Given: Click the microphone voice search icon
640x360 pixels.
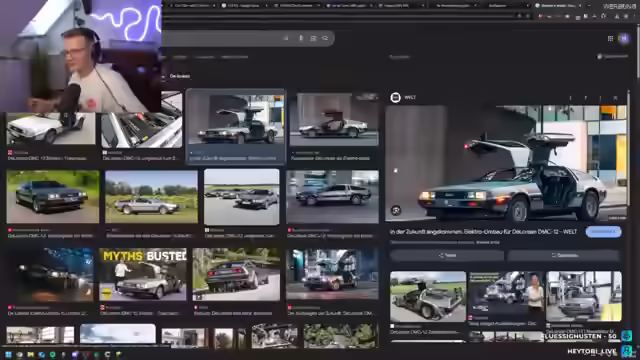Looking at the screenshot, I should coord(301,38).
